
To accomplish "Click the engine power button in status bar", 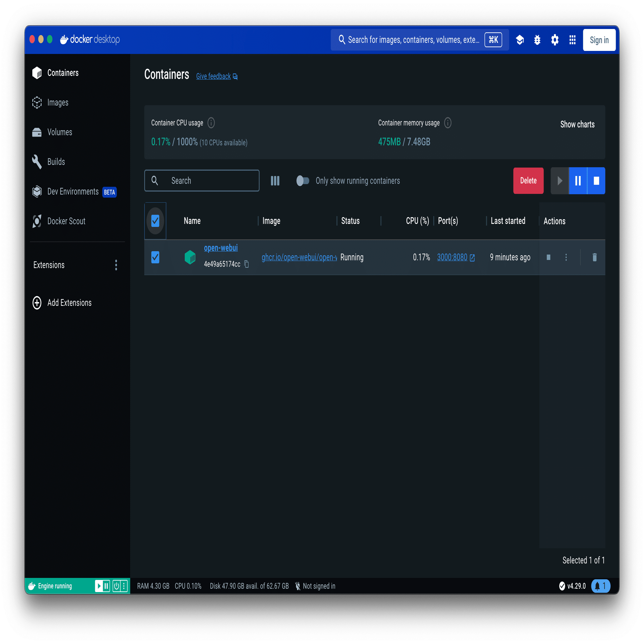I will pyautogui.click(x=116, y=586).
